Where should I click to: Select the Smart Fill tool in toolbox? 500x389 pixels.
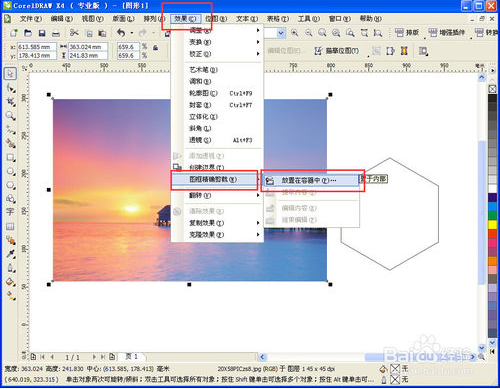[10, 143]
